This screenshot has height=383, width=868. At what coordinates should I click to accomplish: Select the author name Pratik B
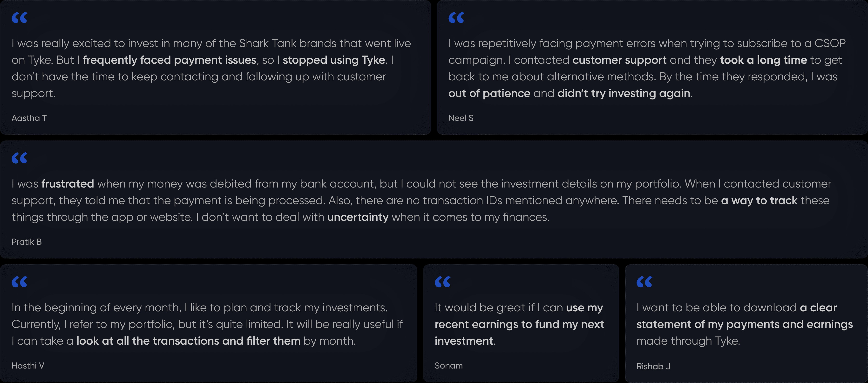coord(27,242)
